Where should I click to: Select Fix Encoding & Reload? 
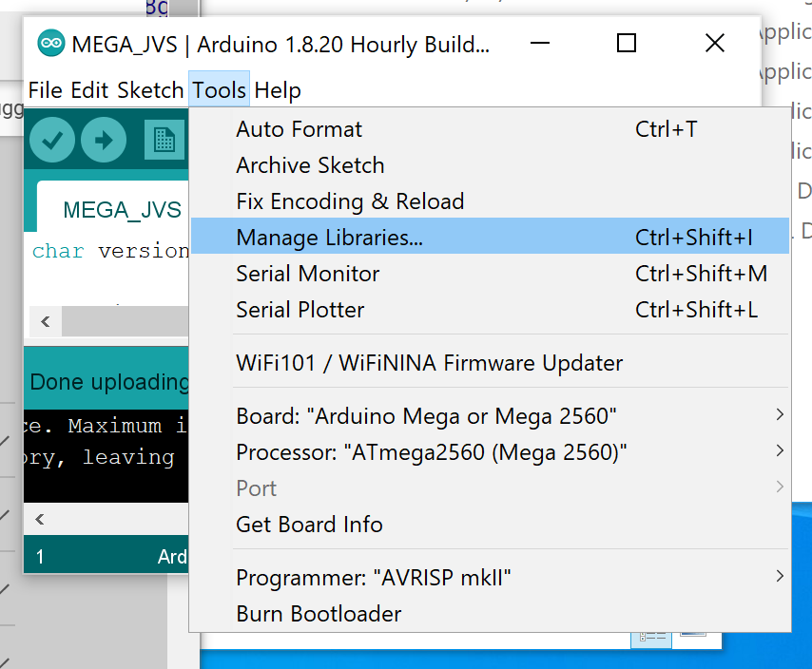pyautogui.click(x=490, y=201)
